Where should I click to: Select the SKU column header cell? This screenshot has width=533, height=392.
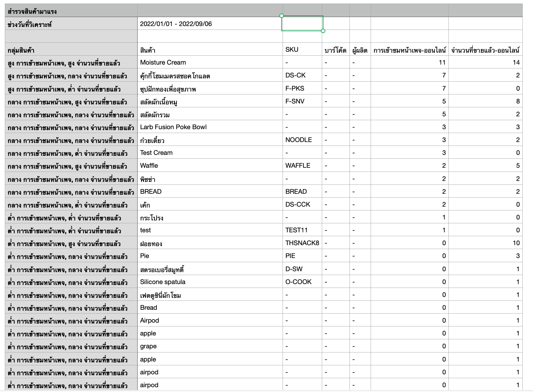[303, 49]
